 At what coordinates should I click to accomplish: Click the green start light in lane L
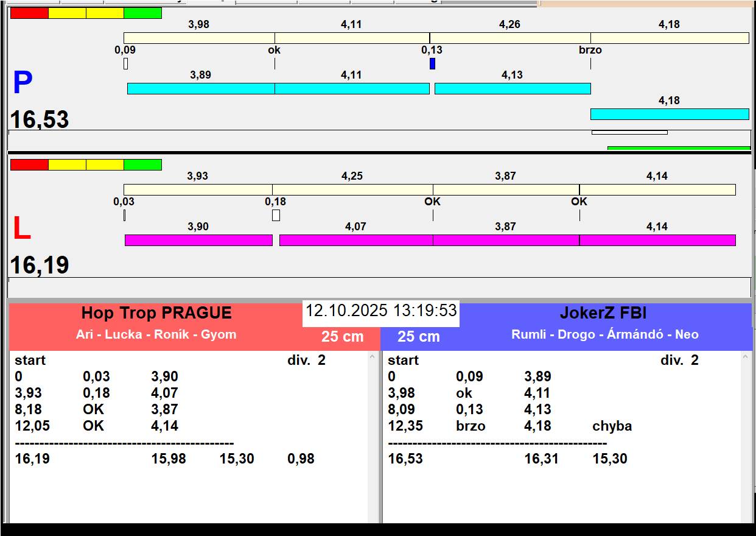coord(142,164)
